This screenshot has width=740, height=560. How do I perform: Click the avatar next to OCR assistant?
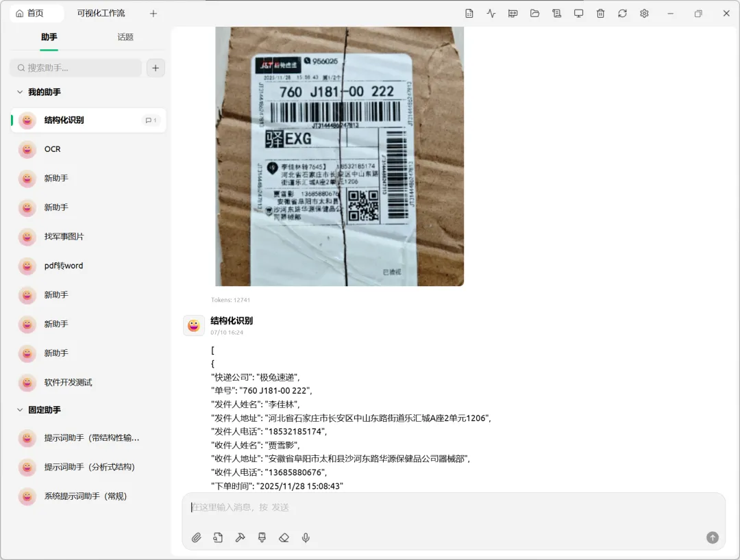(27, 149)
